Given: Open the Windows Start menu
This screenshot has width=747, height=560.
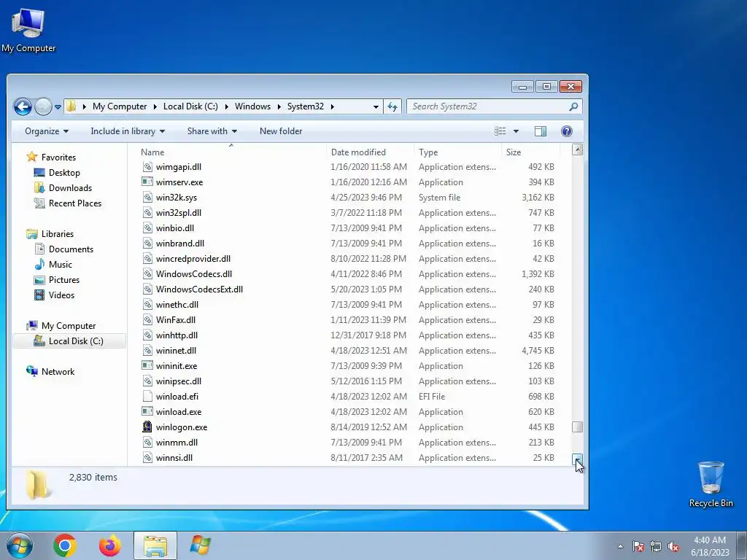Looking at the screenshot, I should point(20,545).
